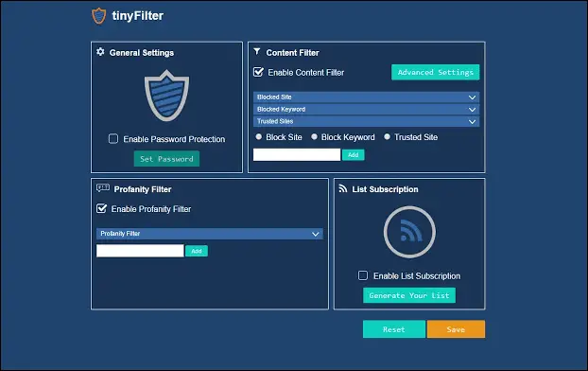The height and width of the screenshot is (371, 588).
Task: Click the General Settings gear icon
Action: click(x=100, y=52)
